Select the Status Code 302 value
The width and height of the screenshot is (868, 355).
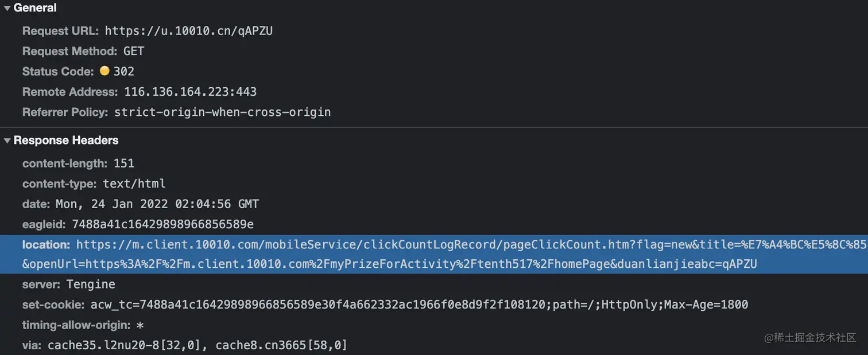click(124, 72)
